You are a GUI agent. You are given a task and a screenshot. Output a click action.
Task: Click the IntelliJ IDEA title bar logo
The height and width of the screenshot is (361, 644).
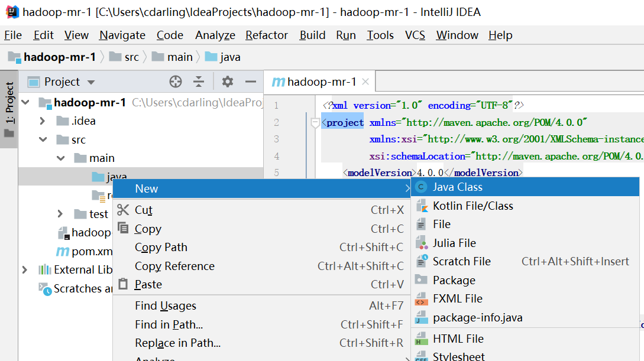point(12,12)
